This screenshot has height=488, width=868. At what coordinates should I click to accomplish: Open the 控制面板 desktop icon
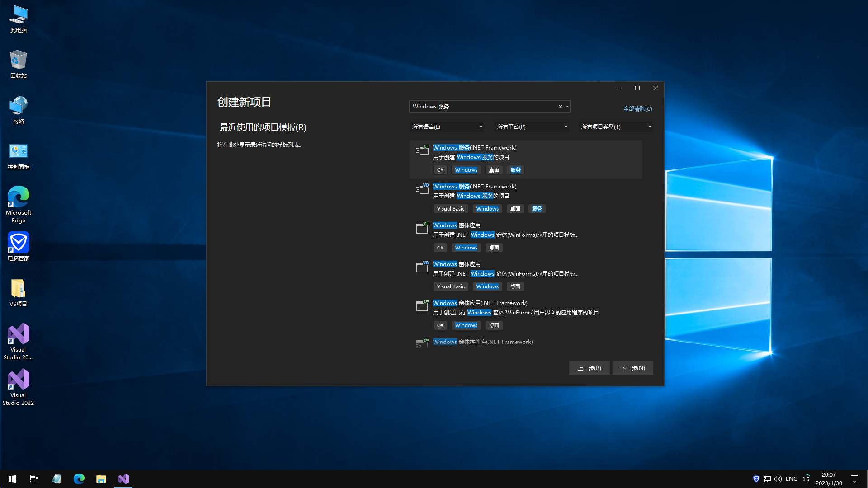19,156
